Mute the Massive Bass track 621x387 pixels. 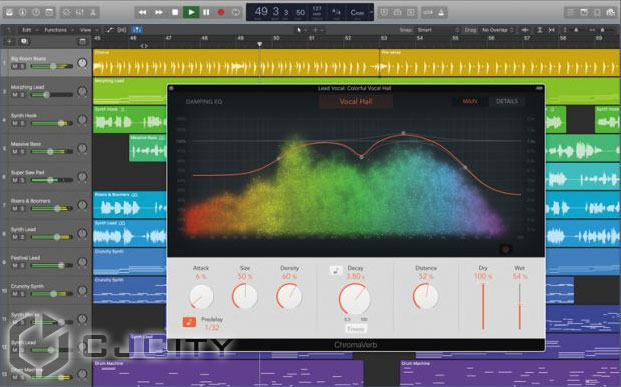pos(15,152)
